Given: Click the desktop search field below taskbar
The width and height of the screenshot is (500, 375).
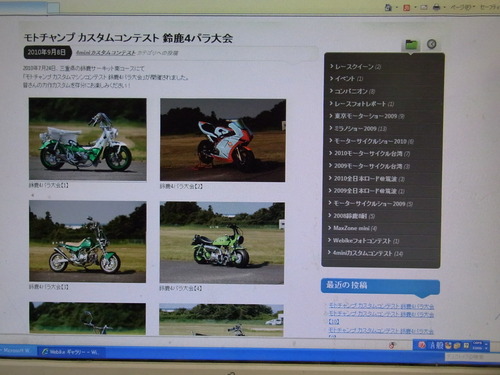Looking at the screenshot, I should pyautogui.click(x=472, y=357).
